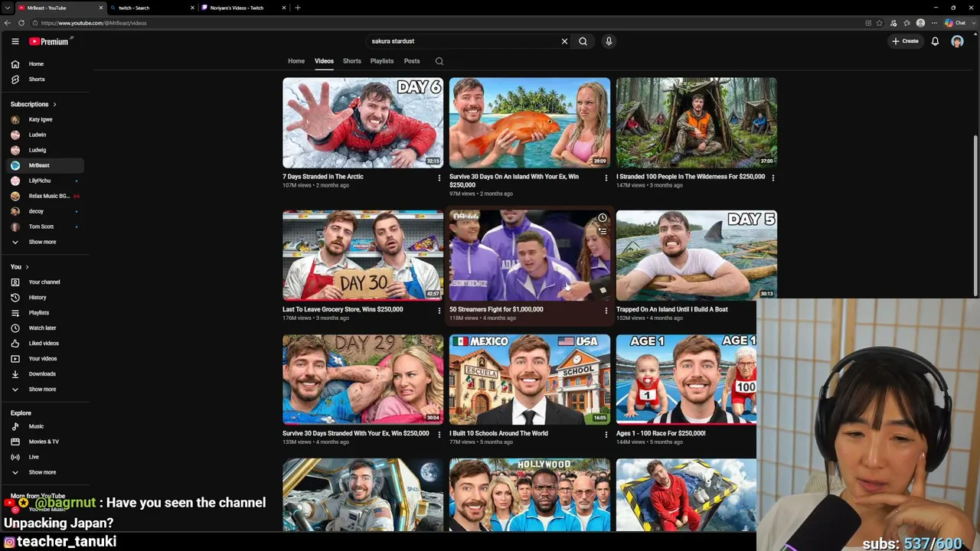The image size is (980, 551).
Task: Open options for I Built 10 Schools video
Action: coord(606,435)
